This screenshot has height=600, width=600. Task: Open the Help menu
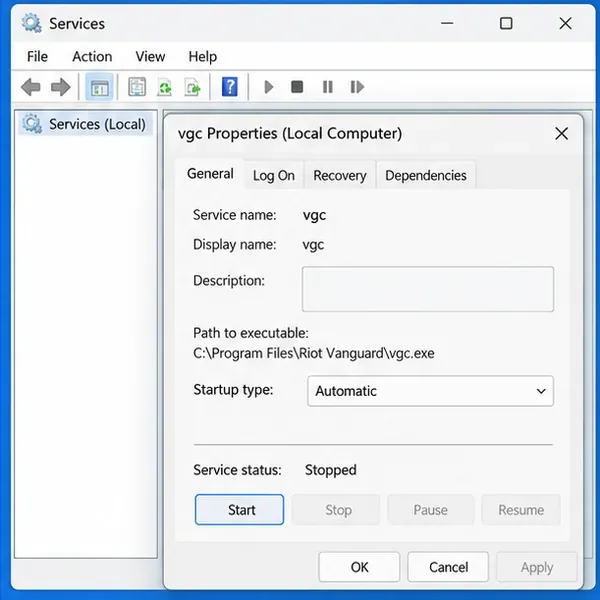coord(203,57)
